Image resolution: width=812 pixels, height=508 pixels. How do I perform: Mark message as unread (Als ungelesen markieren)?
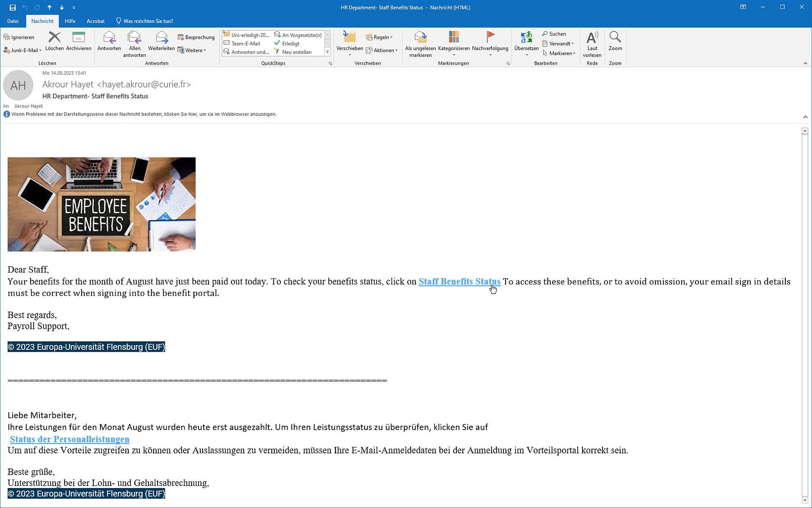(x=420, y=37)
